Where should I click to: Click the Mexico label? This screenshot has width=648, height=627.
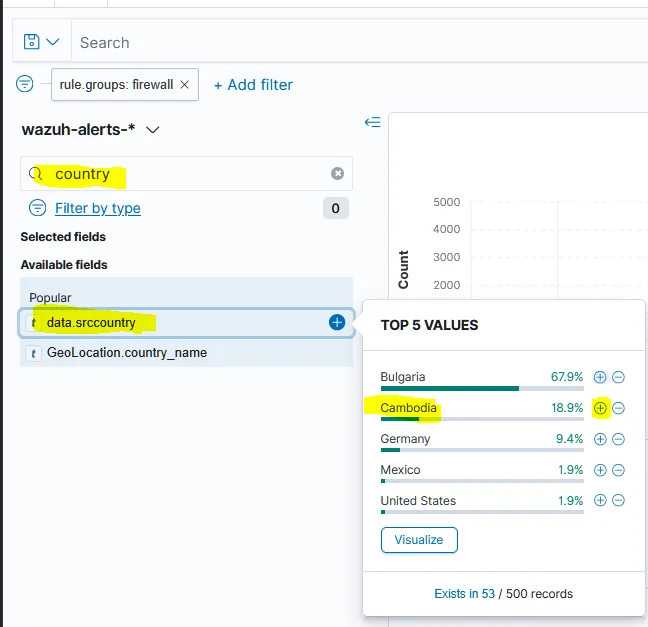pos(400,470)
